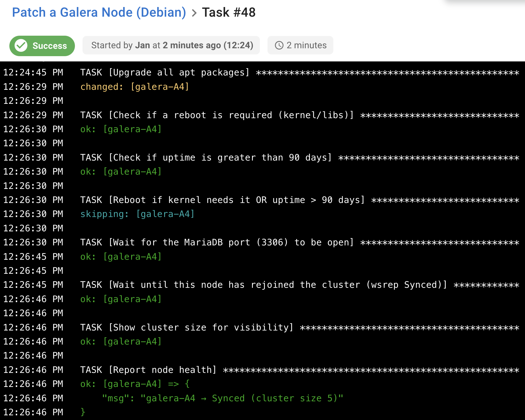Viewport: 525px width, 420px height.
Task: Click the closing brace on the last log line
Action: (x=83, y=412)
